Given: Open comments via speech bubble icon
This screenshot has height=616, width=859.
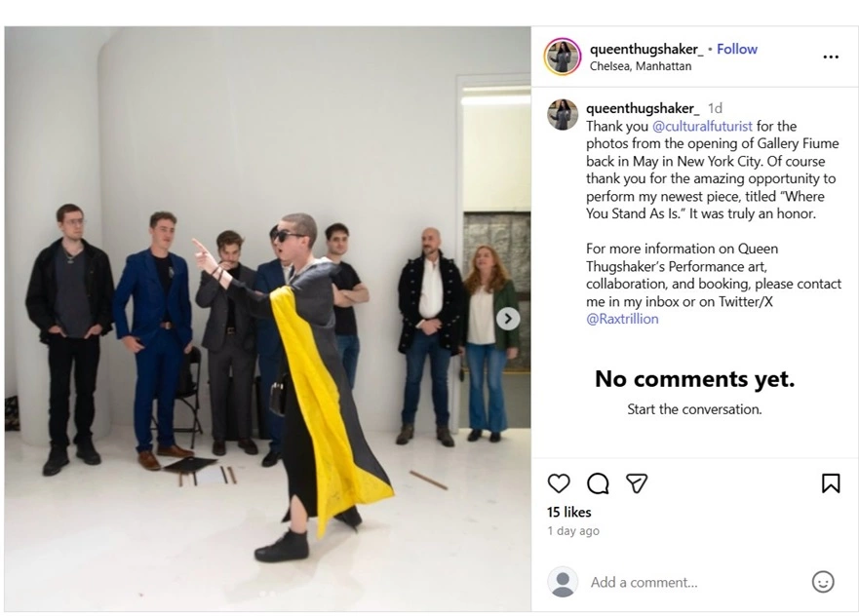Looking at the screenshot, I should [598, 483].
